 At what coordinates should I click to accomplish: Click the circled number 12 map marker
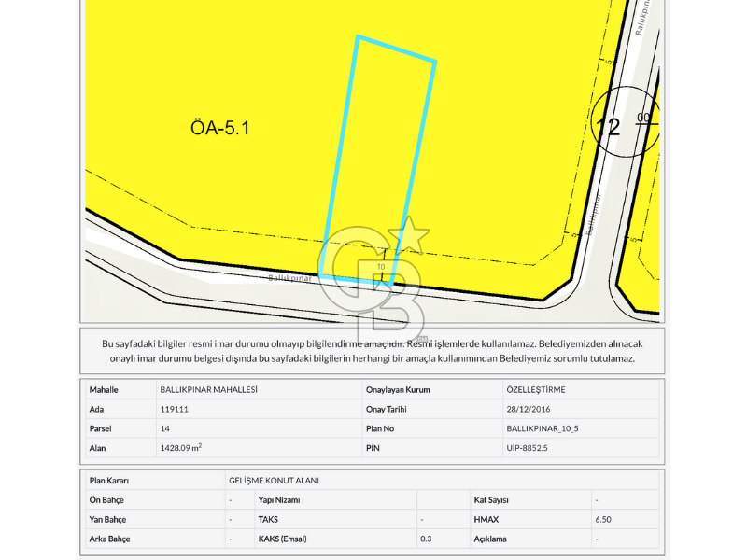click(625, 121)
